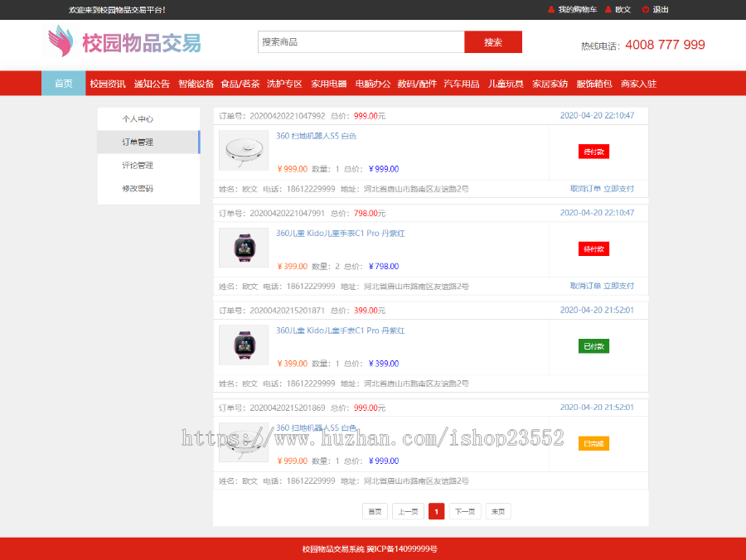Open the 智能设备 category menu
This screenshot has width=746, height=560.
[x=195, y=83]
